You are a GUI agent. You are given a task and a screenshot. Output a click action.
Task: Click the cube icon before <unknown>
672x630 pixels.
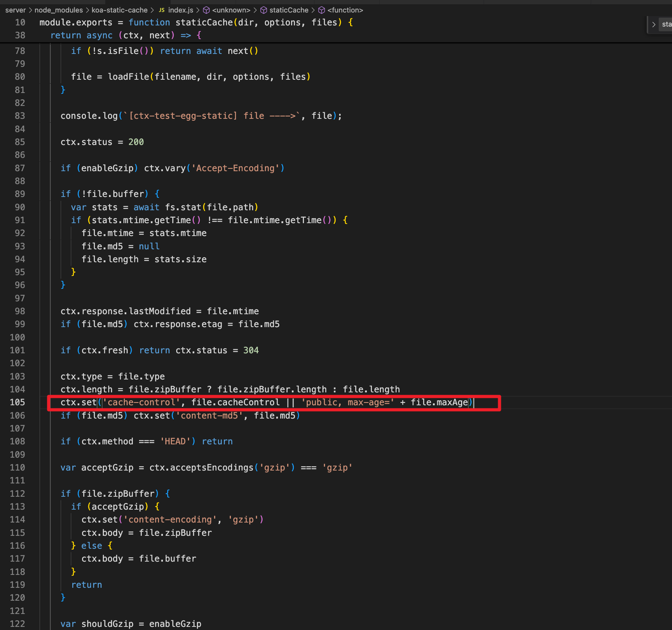(x=206, y=10)
